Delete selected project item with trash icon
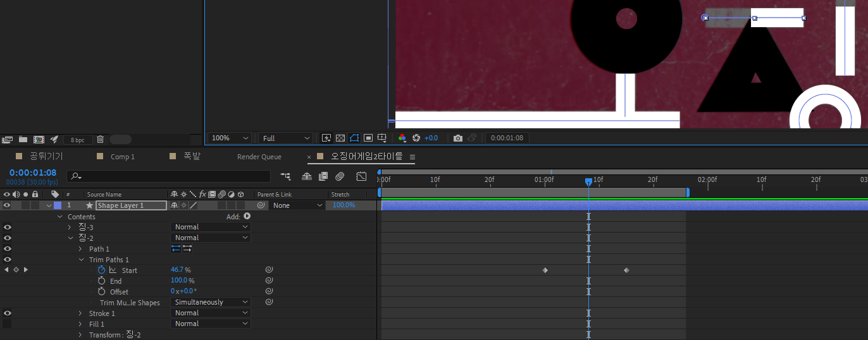Screen dimensions: 868x340 (x=100, y=139)
